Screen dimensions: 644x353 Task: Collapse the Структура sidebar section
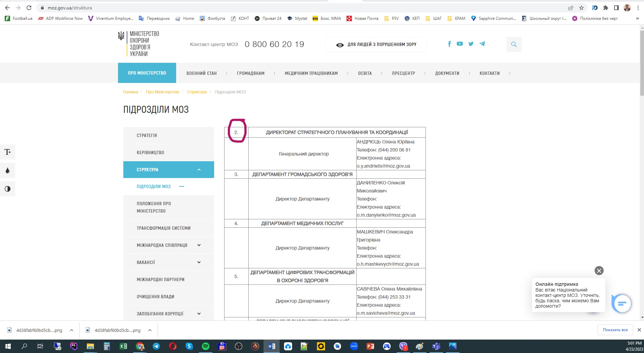[x=199, y=170]
